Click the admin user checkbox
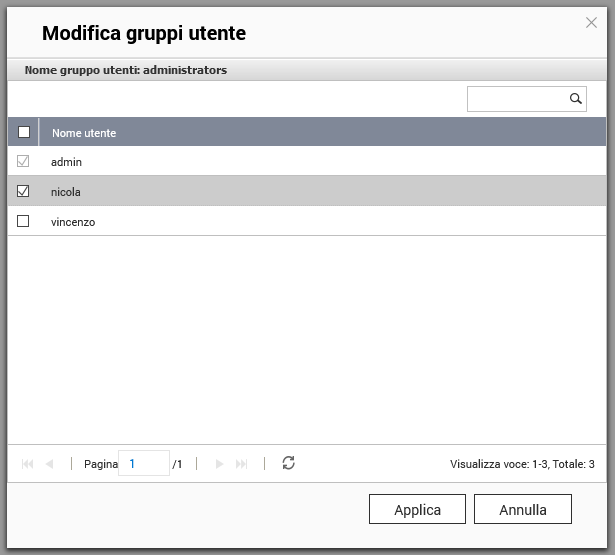 tap(24, 161)
